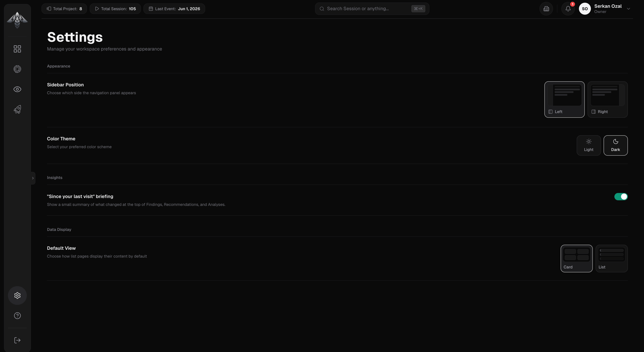Click the Insights section label
The width and height of the screenshot is (644, 352).
(x=55, y=177)
